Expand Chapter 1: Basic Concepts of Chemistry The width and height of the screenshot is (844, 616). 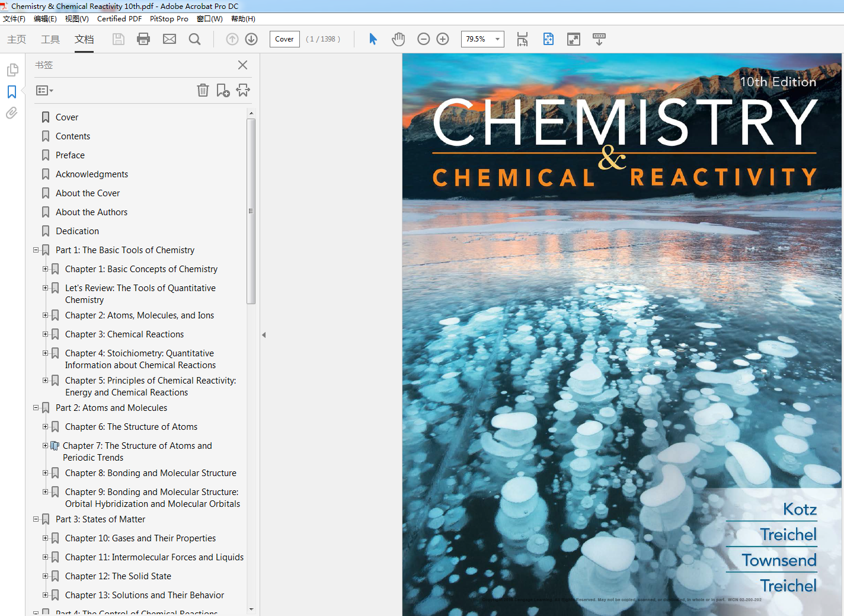pyautogui.click(x=45, y=269)
